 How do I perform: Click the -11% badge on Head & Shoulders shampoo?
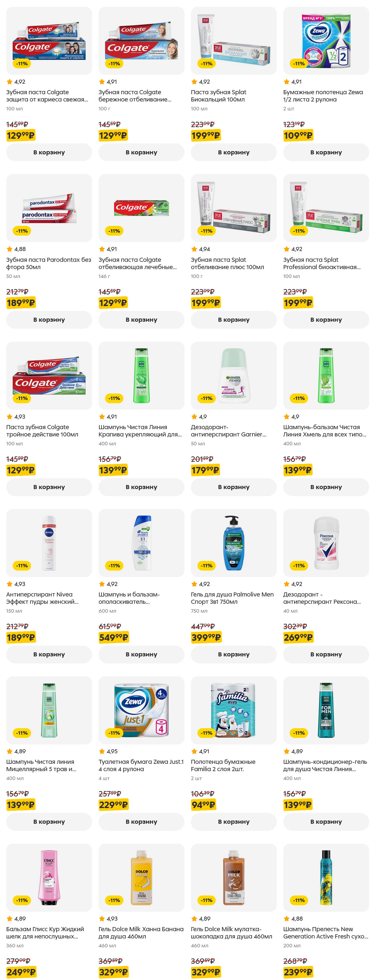click(114, 566)
